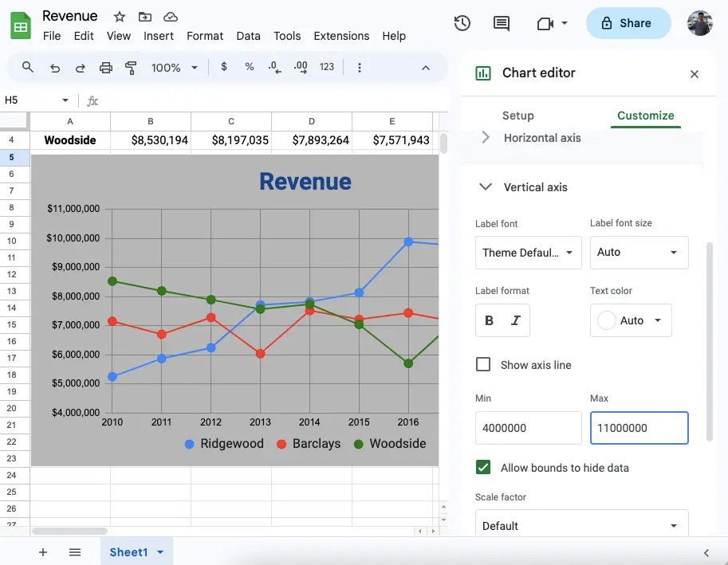
Task: Select the Paint format tool
Action: tap(131, 67)
